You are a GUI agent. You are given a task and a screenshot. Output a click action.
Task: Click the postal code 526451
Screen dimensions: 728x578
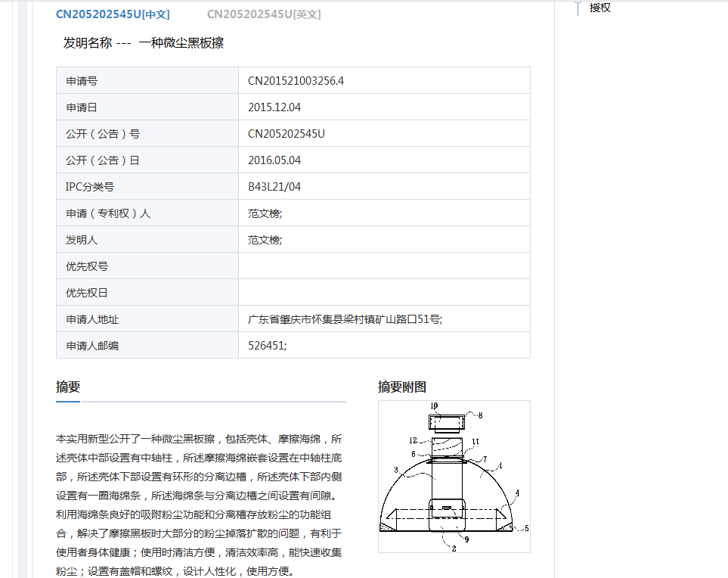(268, 346)
